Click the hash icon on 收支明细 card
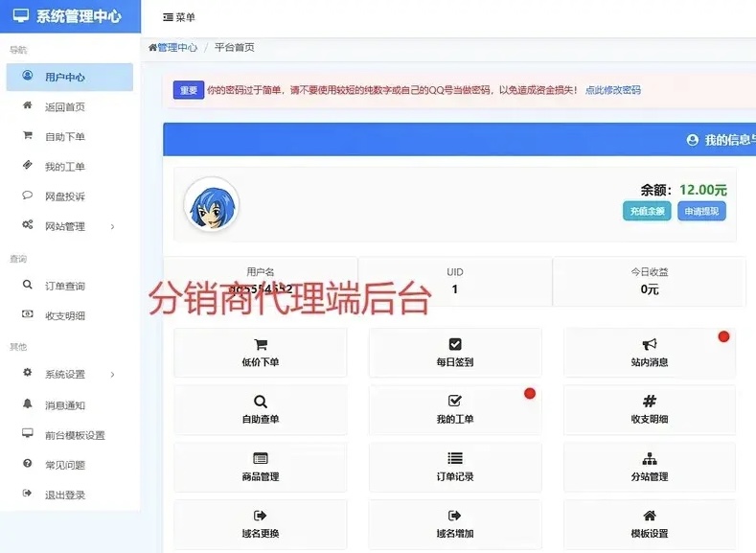 pyautogui.click(x=650, y=402)
